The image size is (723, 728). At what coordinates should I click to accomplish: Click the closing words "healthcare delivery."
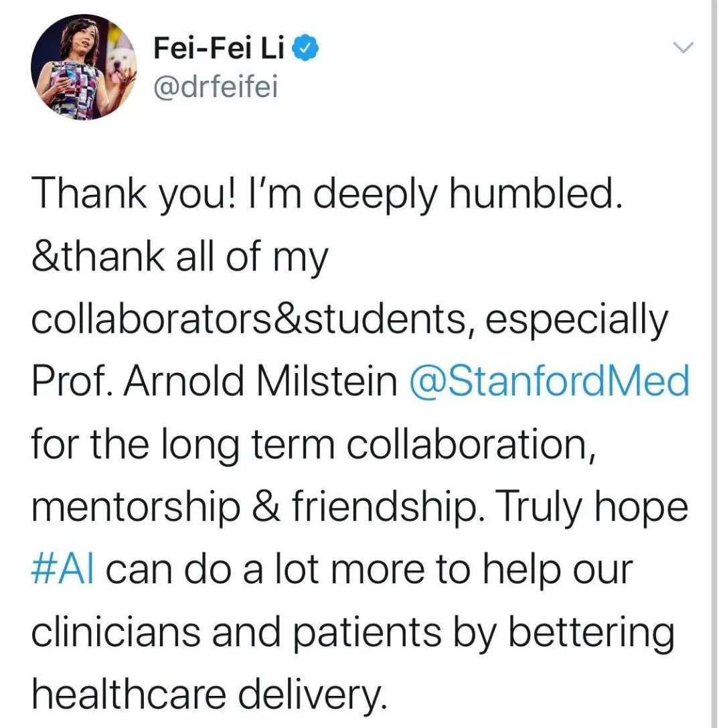tap(210, 695)
